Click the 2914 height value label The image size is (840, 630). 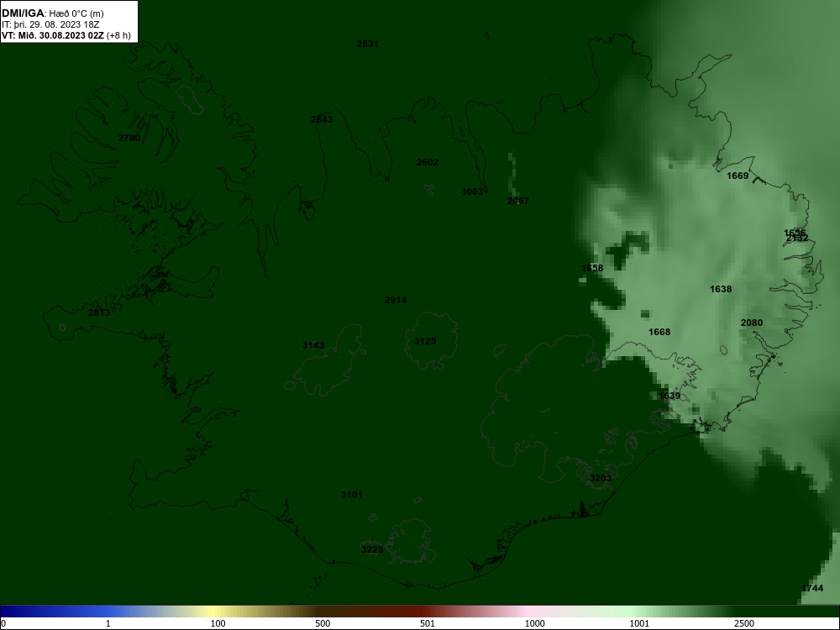(x=396, y=300)
